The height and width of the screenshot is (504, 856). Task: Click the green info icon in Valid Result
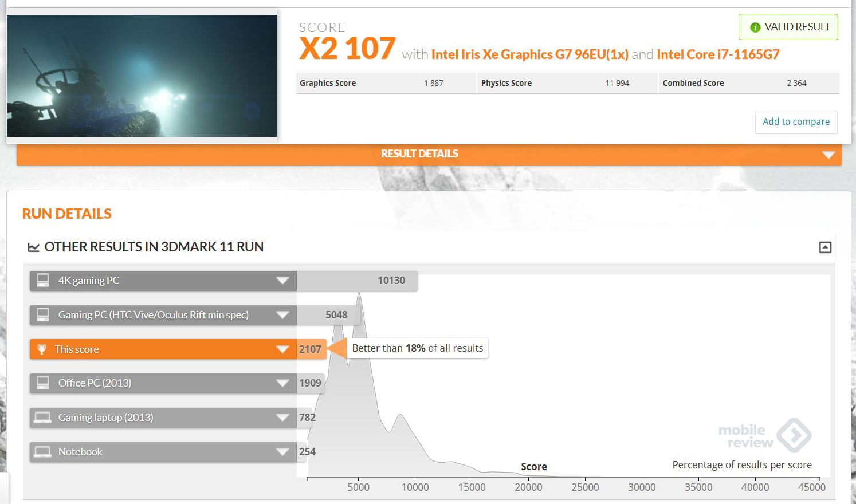pyautogui.click(x=755, y=27)
